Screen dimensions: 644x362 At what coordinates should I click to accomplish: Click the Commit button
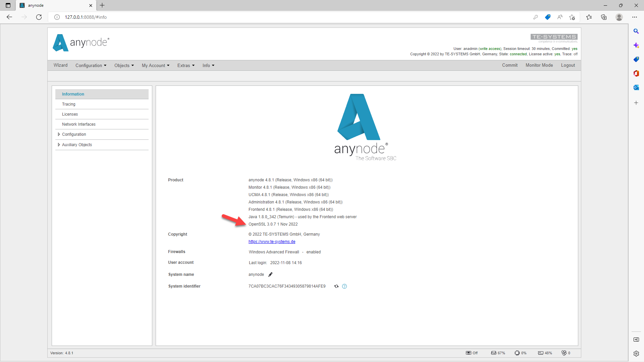point(510,65)
